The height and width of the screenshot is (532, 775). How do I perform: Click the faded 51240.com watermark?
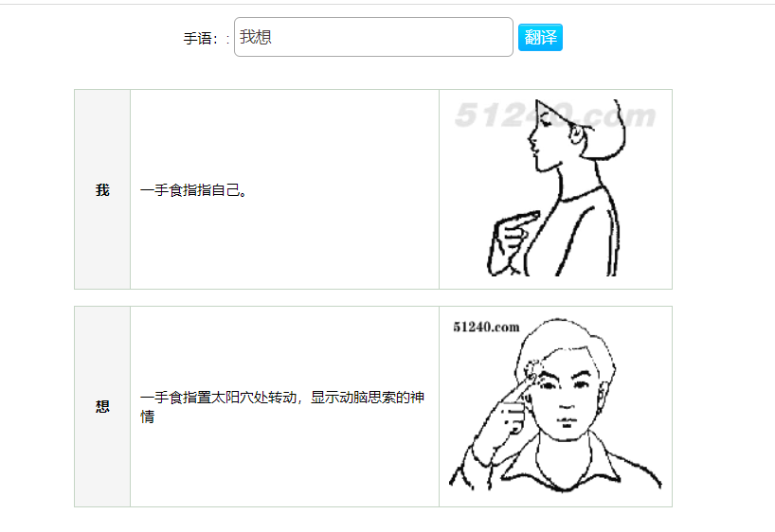[555, 115]
